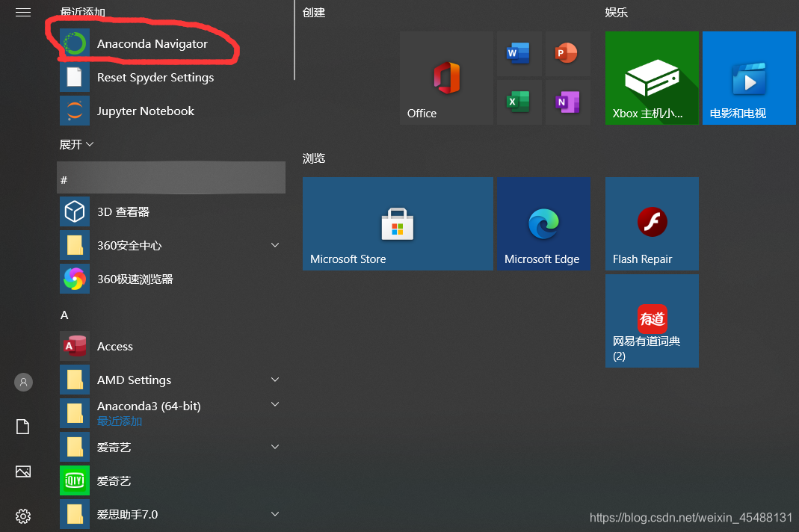Open 360安全中心 folder icon
The height and width of the screenshot is (532, 799).
click(x=75, y=245)
